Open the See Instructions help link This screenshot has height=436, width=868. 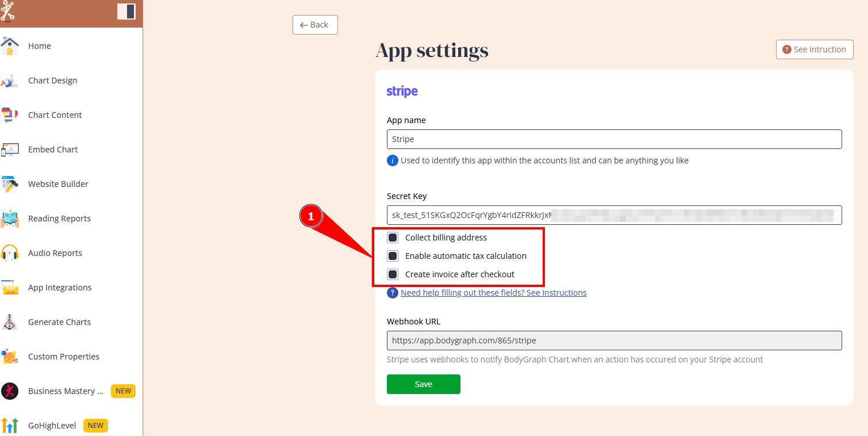(x=493, y=293)
